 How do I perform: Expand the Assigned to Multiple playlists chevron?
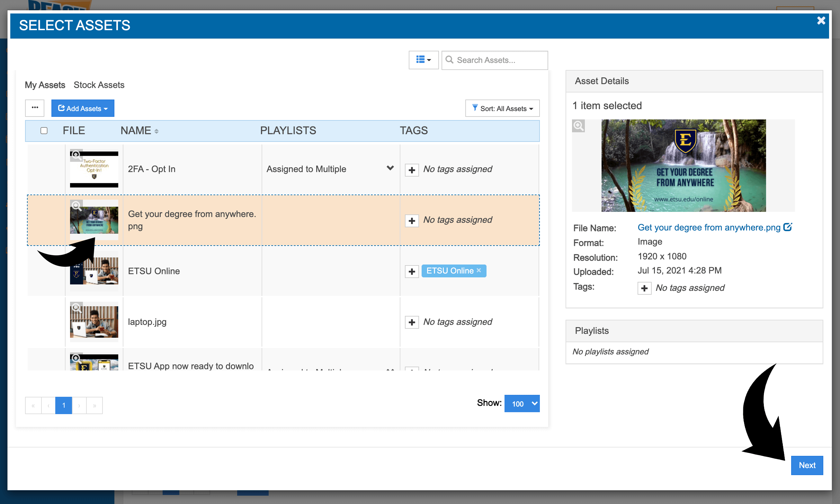coord(390,168)
